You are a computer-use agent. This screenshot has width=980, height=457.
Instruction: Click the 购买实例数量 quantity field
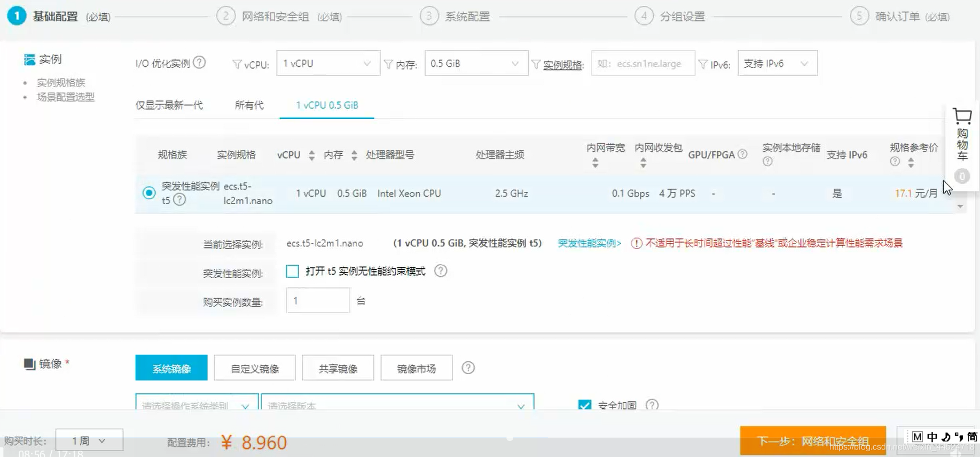[318, 300]
